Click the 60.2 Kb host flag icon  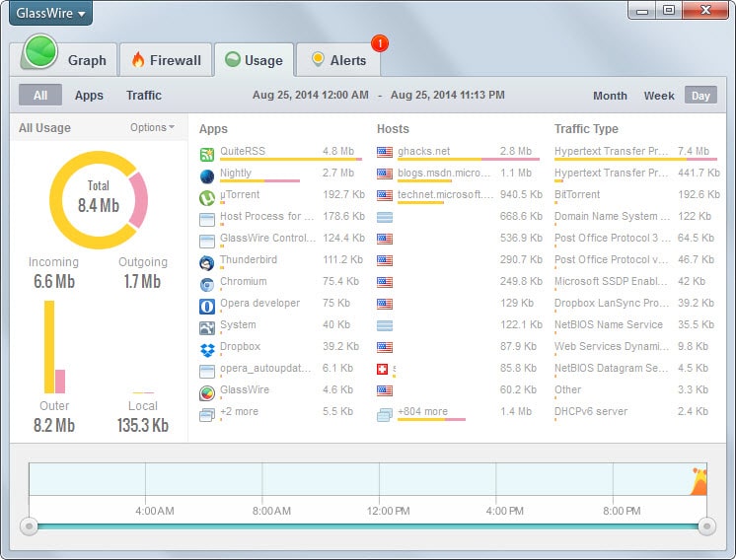pos(385,390)
